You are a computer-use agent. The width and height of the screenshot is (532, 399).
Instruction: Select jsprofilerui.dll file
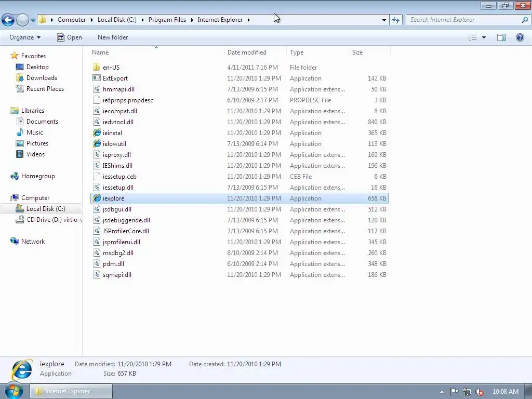click(x=122, y=242)
